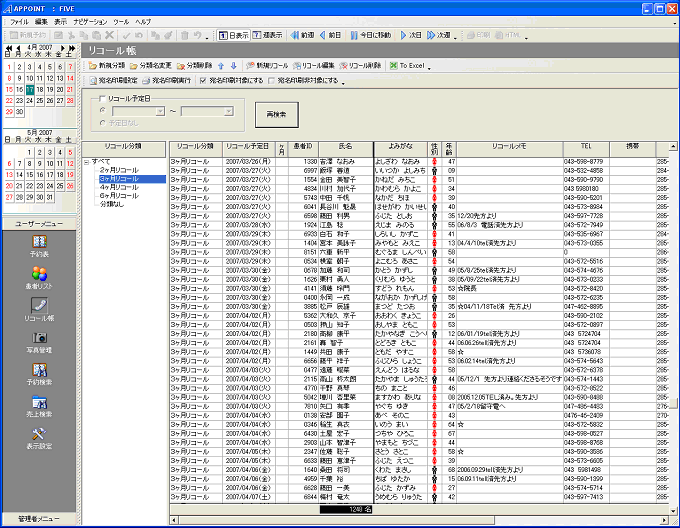
Task: Click vertical scrollbar down arrow
Action: coord(673,511)
